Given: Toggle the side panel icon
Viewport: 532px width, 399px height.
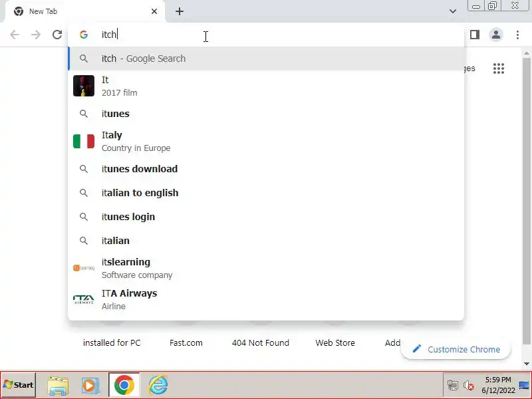Looking at the screenshot, I should tap(475, 35).
